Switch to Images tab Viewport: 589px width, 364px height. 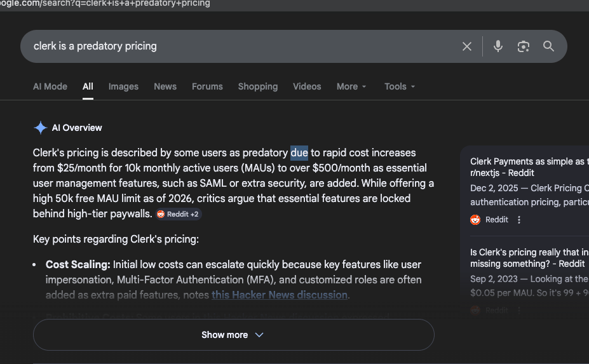123,86
